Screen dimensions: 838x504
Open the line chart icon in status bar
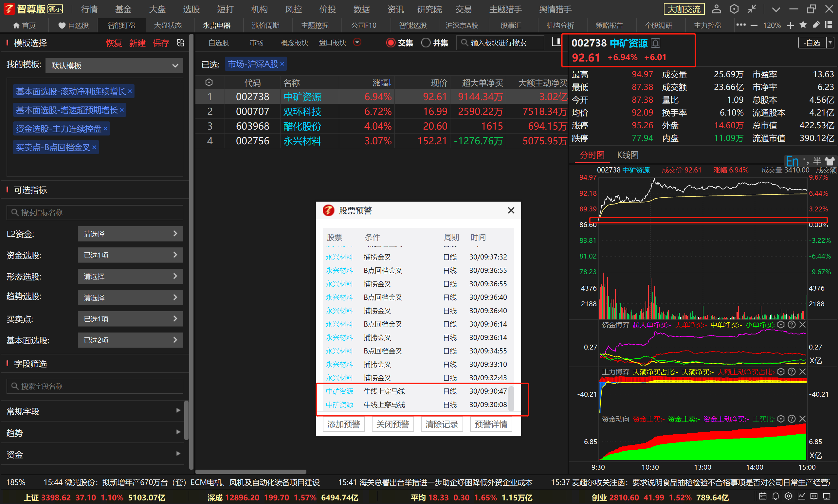[801, 496]
